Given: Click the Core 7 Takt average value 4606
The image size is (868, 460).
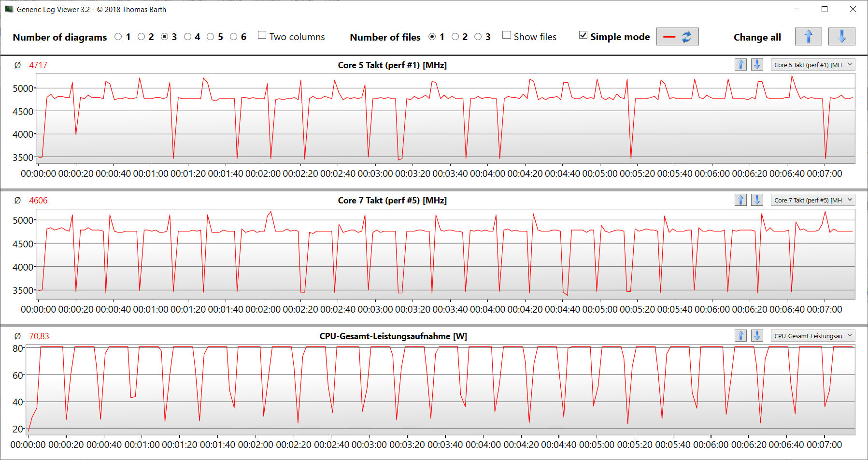Looking at the screenshot, I should pos(38,201).
